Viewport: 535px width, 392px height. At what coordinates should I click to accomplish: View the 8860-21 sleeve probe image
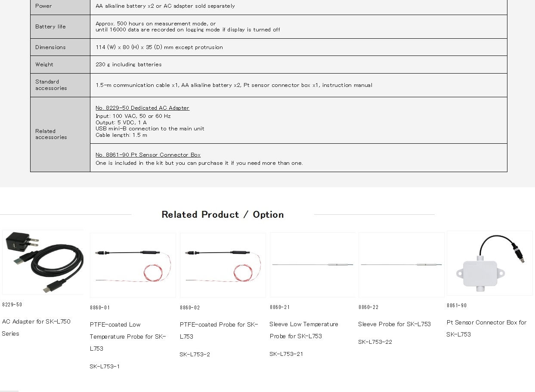click(312, 265)
